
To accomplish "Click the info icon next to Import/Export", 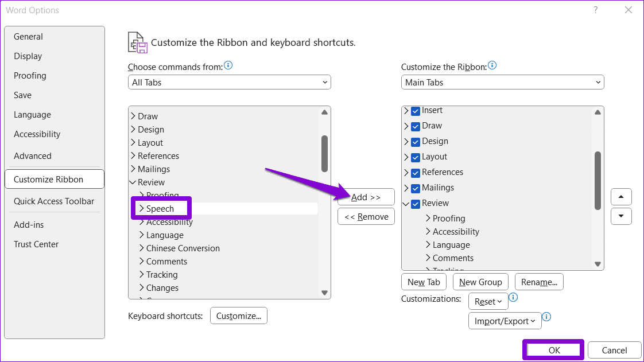I will (x=546, y=317).
